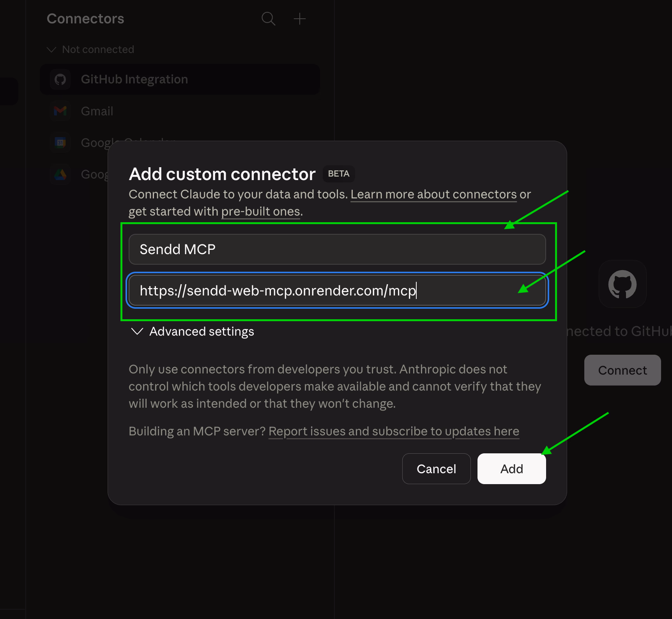The image size is (672, 619).
Task: Click the Connect button for GitHub
Action: pos(622,370)
